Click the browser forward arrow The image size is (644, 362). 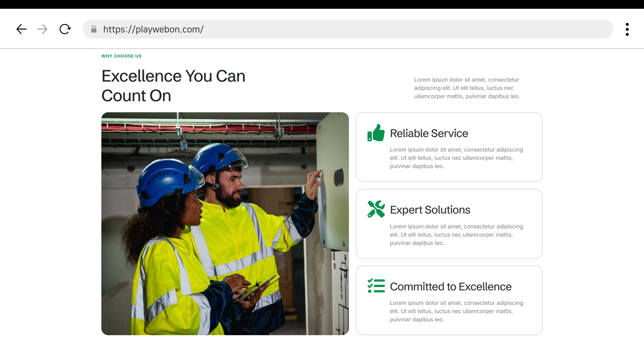click(x=42, y=29)
